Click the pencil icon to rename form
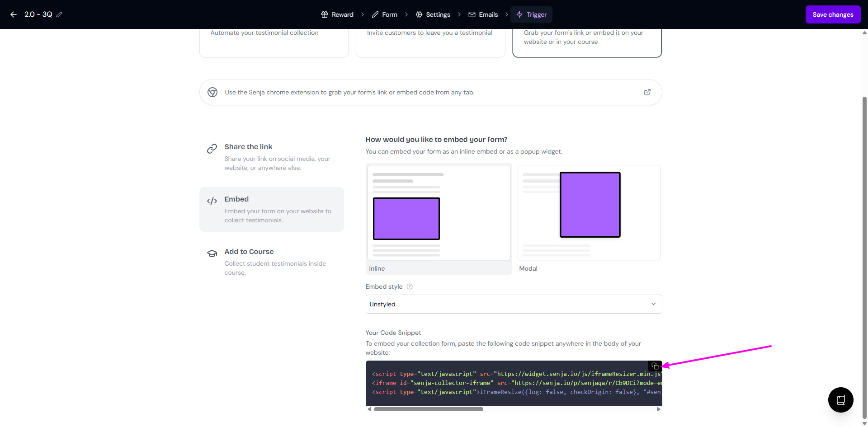 pyautogui.click(x=59, y=14)
